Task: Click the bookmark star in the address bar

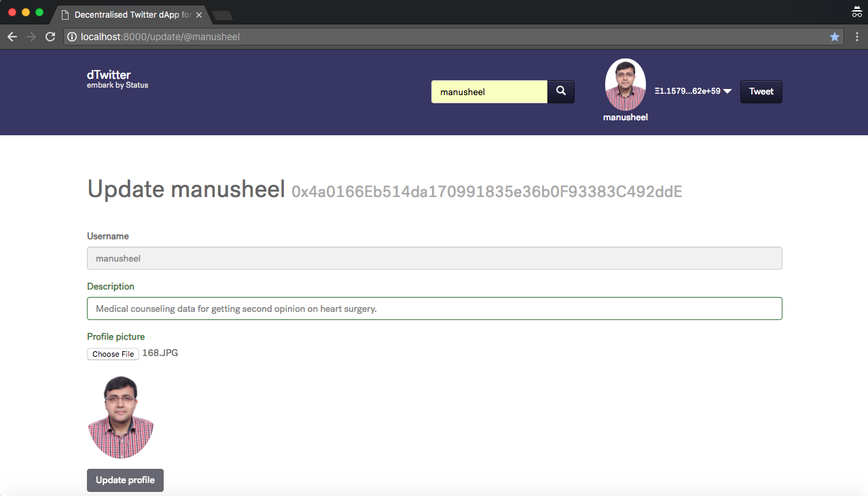Action: tap(834, 36)
